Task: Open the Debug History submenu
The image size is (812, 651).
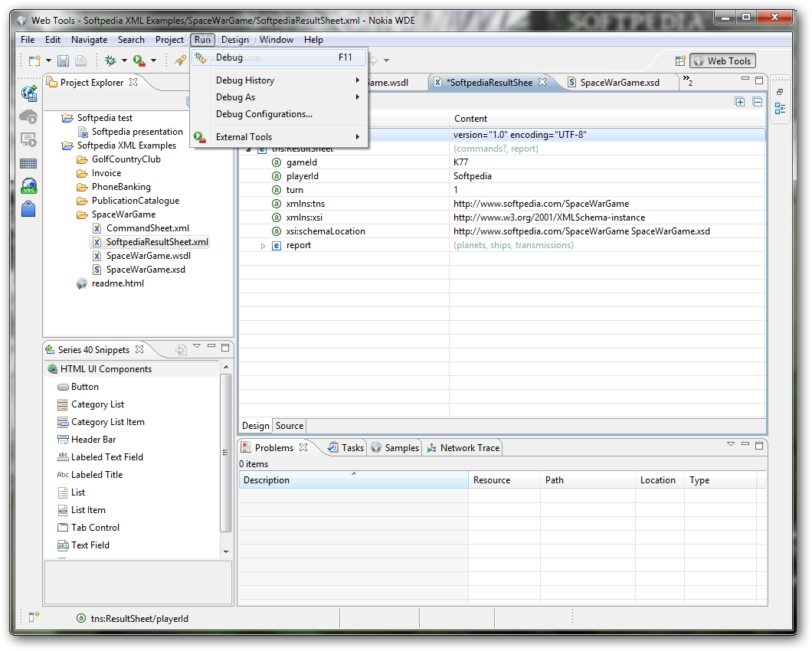Action: (279, 80)
